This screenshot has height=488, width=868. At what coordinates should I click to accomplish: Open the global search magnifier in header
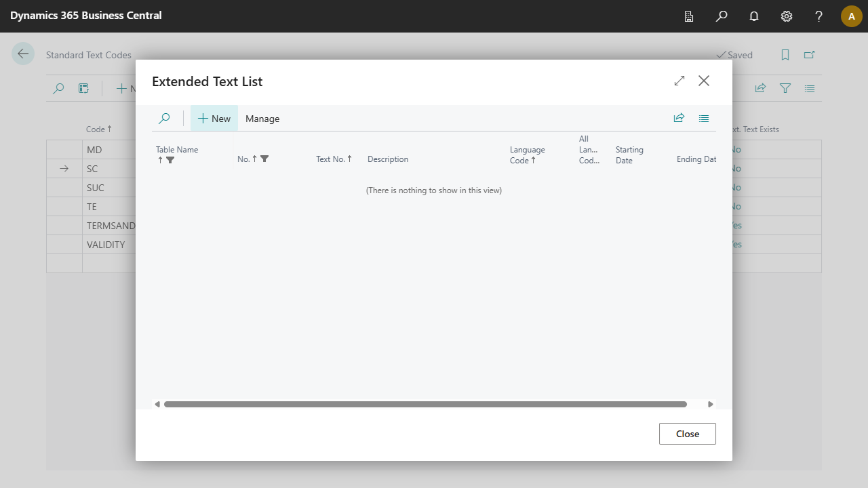[x=722, y=16]
